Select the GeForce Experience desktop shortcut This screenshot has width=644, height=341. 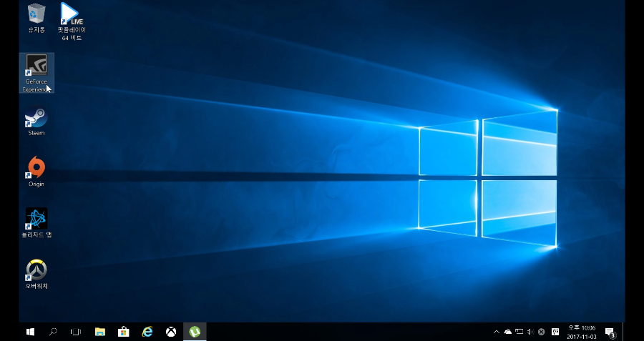[x=36, y=73]
